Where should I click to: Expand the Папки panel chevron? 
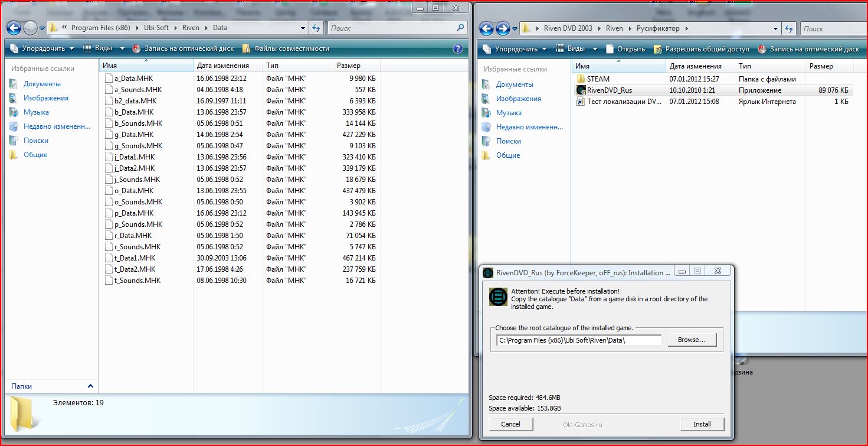click(90, 386)
